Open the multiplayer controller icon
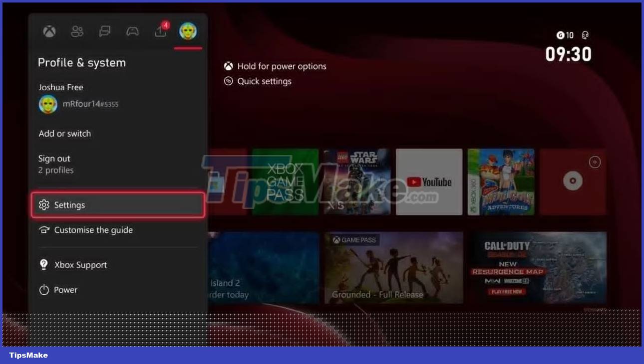Image resolution: width=644 pixels, height=364 pixels. (x=131, y=30)
